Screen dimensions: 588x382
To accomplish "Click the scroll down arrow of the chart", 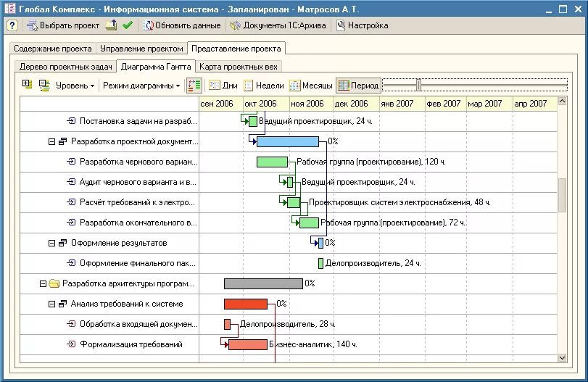I will click(x=562, y=357).
